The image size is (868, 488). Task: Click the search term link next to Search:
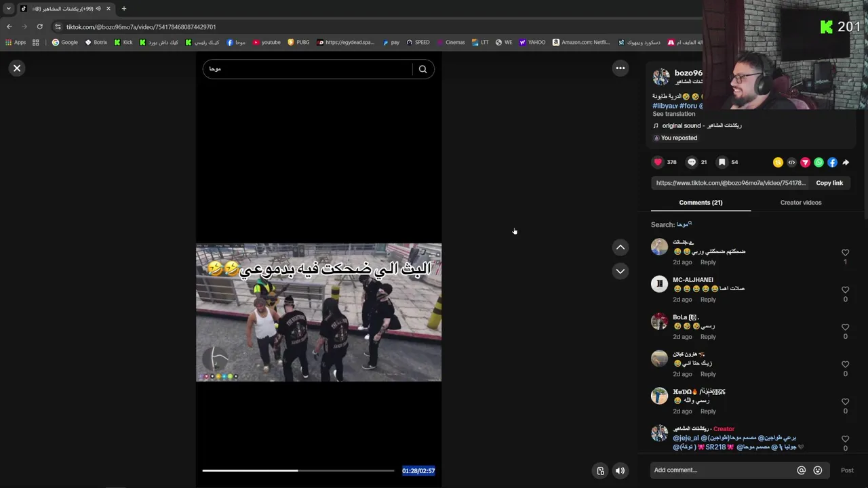point(684,224)
